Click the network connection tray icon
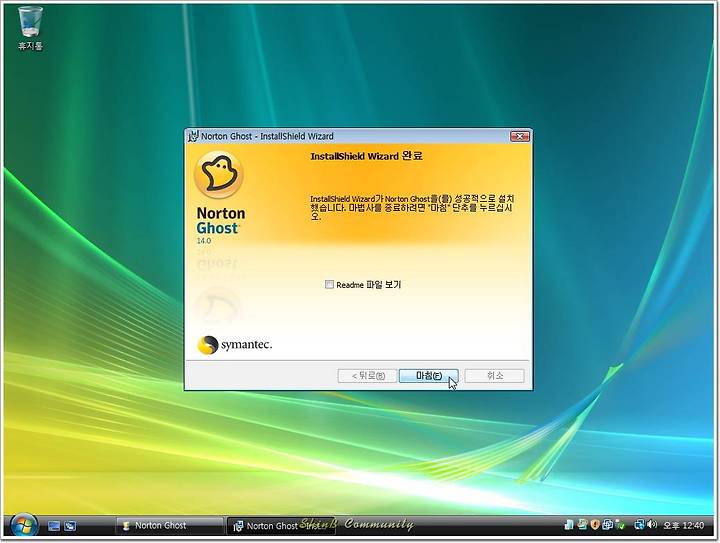This screenshot has width=720, height=543. 638,524
